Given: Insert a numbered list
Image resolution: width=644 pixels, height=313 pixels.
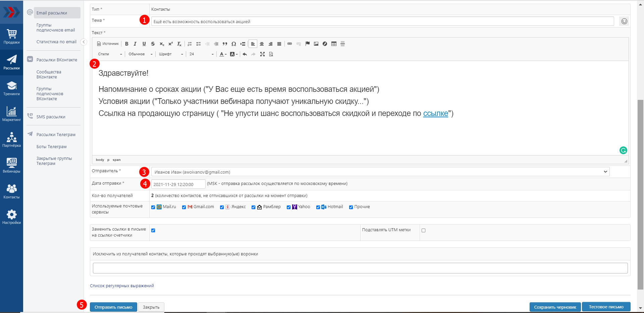Looking at the screenshot, I should (x=190, y=44).
